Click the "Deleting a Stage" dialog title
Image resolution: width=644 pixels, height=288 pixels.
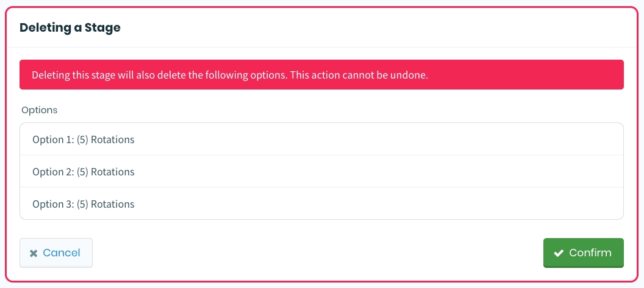pos(70,27)
